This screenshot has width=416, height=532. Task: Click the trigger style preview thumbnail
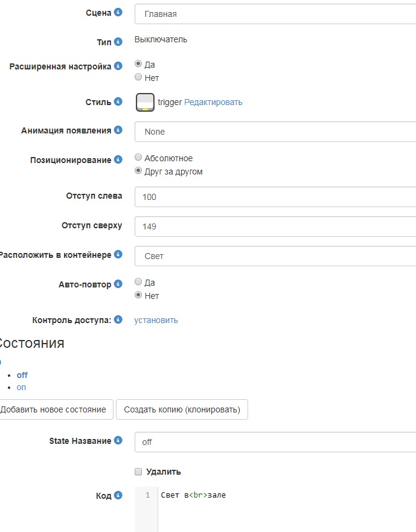pyautogui.click(x=146, y=103)
